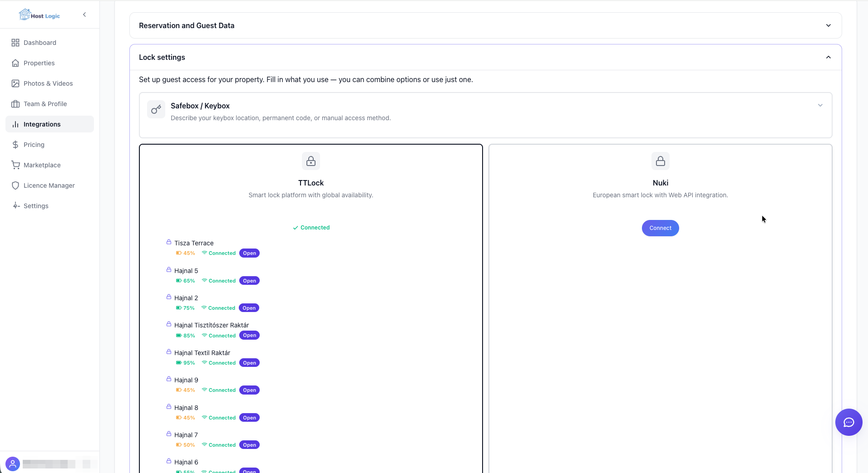The width and height of the screenshot is (868, 473).
Task: Open Team & Profile page
Action: (x=49, y=104)
